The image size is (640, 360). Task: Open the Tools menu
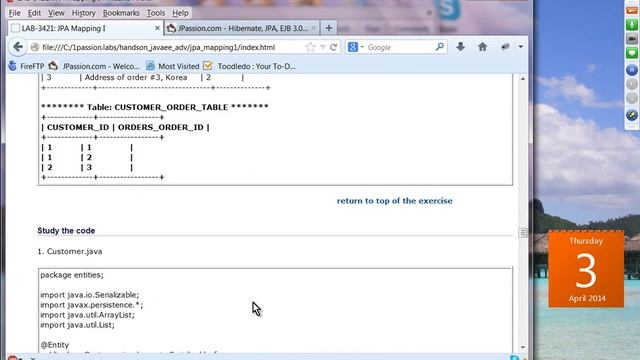pyautogui.click(x=156, y=13)
